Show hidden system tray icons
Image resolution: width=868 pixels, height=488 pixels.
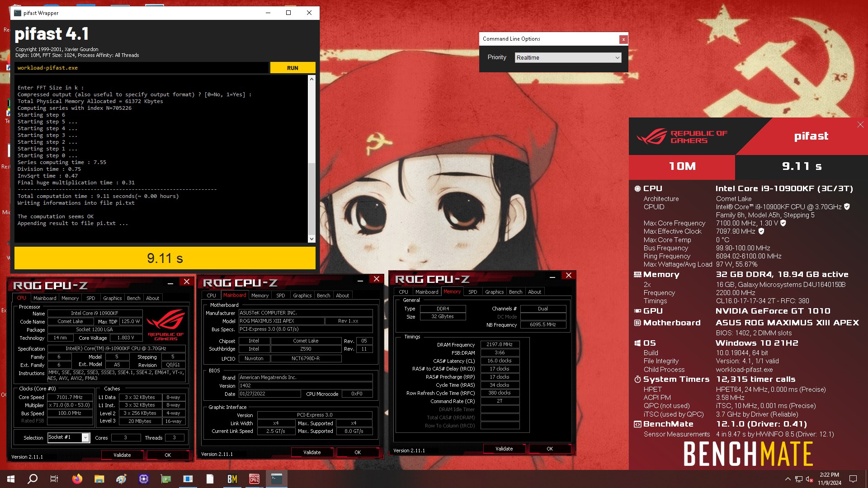click(x=788, y=479)
